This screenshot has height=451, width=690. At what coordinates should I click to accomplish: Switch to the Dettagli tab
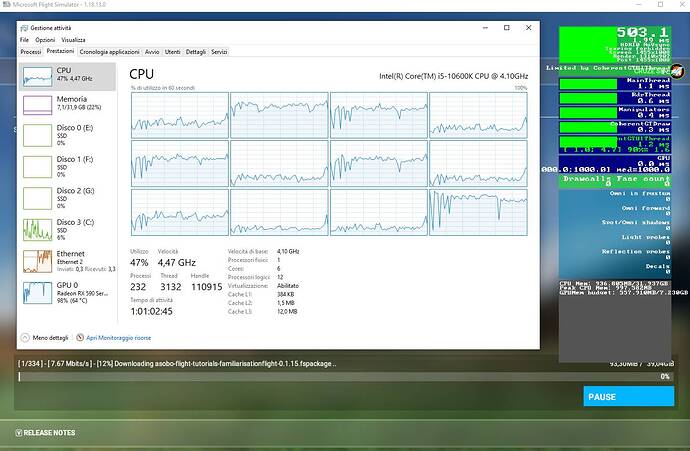195,52
